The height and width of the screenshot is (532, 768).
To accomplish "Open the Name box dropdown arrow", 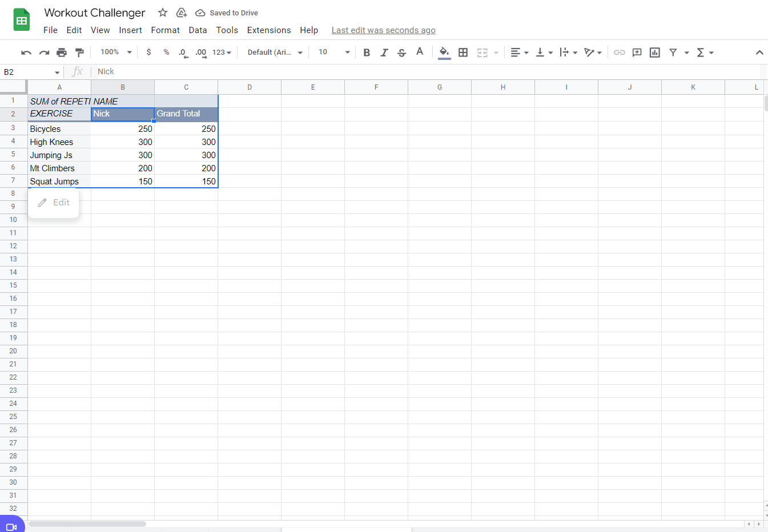I will (57, 72).
